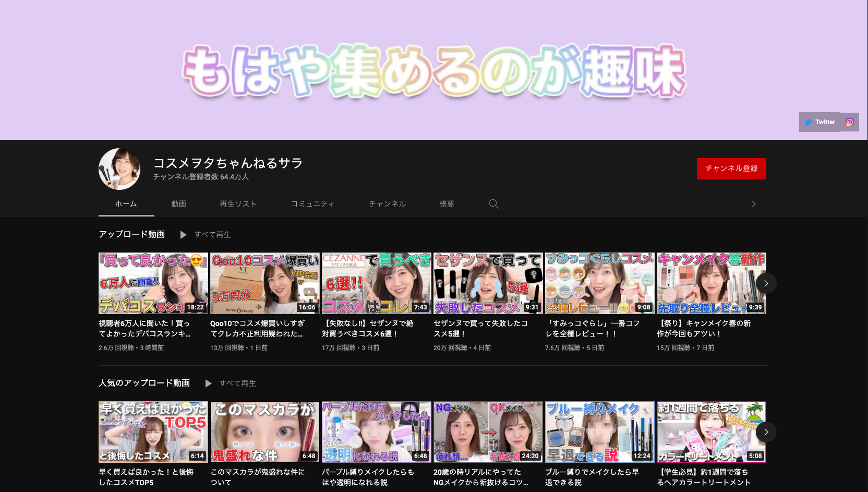Viewport: 868px width, 492px height.
Task: Play popular uploads via triangle play icon
Action: tap(209, 383)
